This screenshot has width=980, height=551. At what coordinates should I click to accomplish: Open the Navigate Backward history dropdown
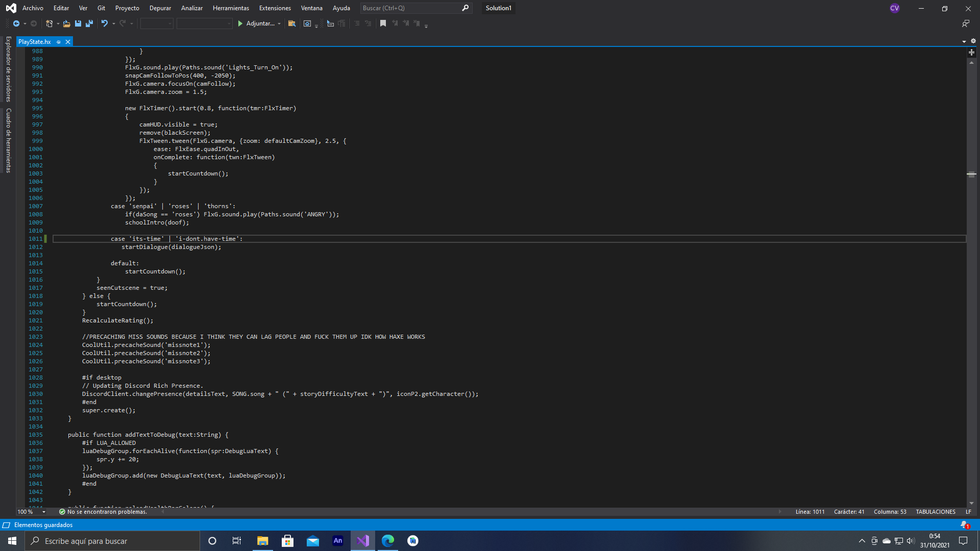click(24, 24)
